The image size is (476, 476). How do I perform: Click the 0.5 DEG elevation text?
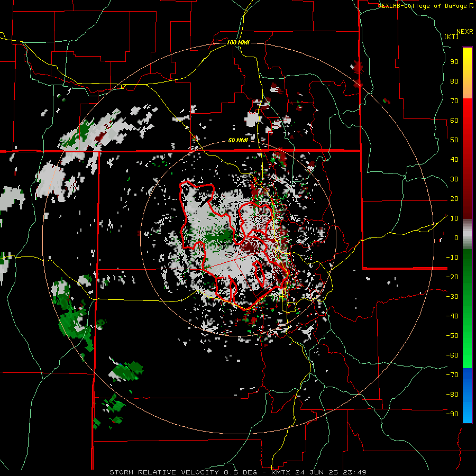tap(240, 472)
